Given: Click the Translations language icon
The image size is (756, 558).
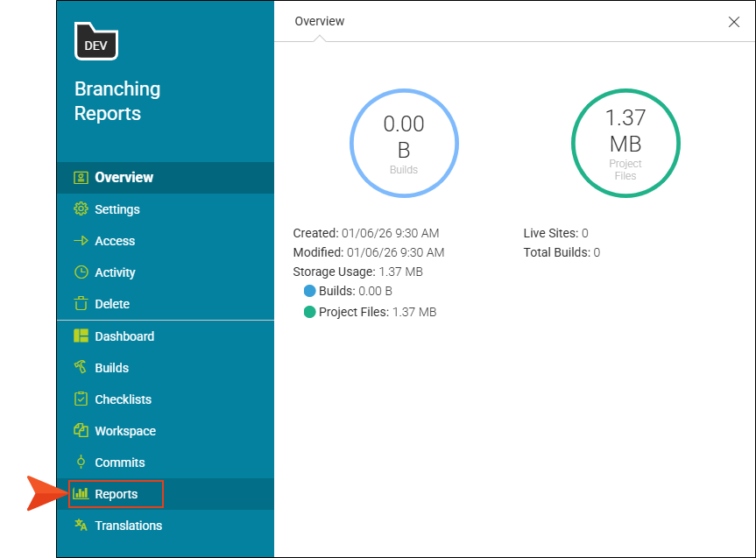Looking at the screenshot, I should [x=81, y=526].
